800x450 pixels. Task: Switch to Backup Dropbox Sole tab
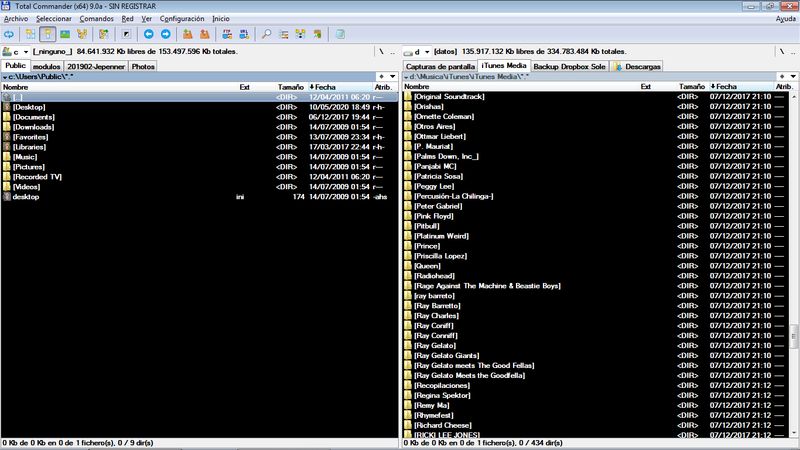tap(569, 67)
